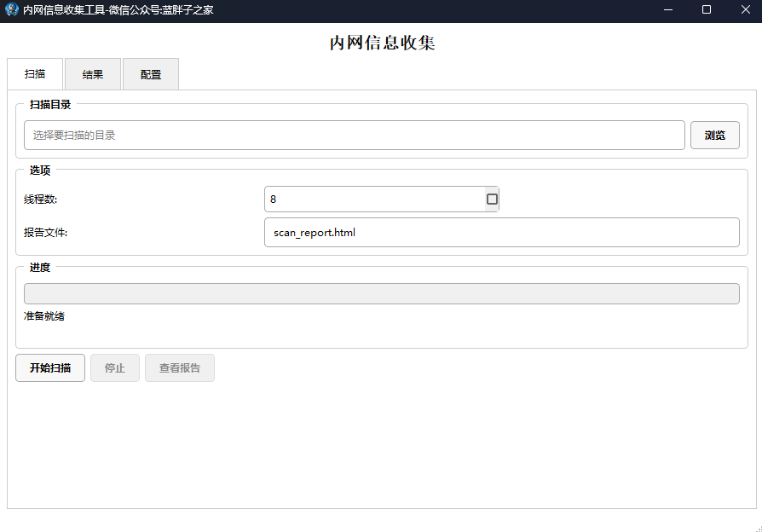Click the 浏览 button
762x532 pixels.
pos(715,136)
